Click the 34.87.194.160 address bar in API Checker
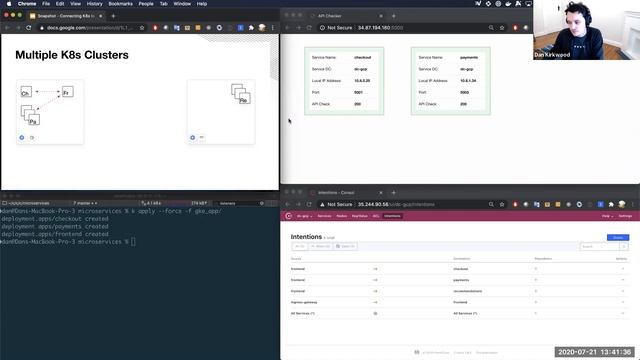640x360 pixels. tap(412, 28)
